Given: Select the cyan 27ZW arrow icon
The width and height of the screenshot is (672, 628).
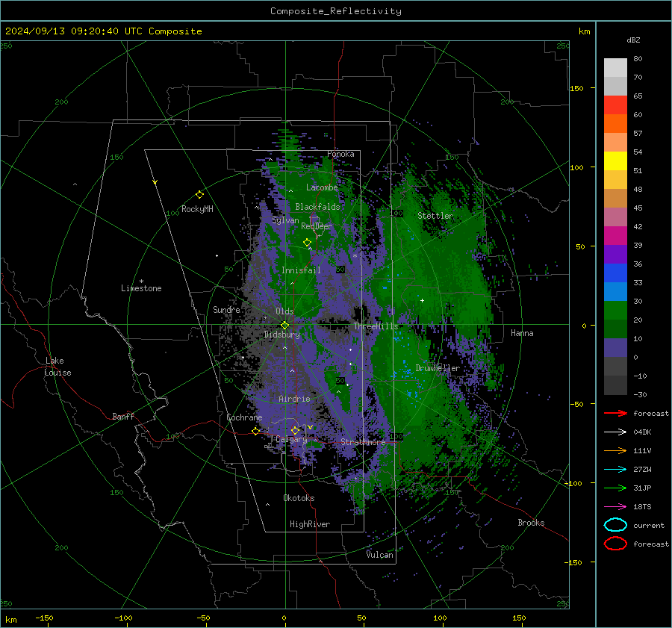Looking at the screenshot, I should pyautogui.click(x=615, y=470).
